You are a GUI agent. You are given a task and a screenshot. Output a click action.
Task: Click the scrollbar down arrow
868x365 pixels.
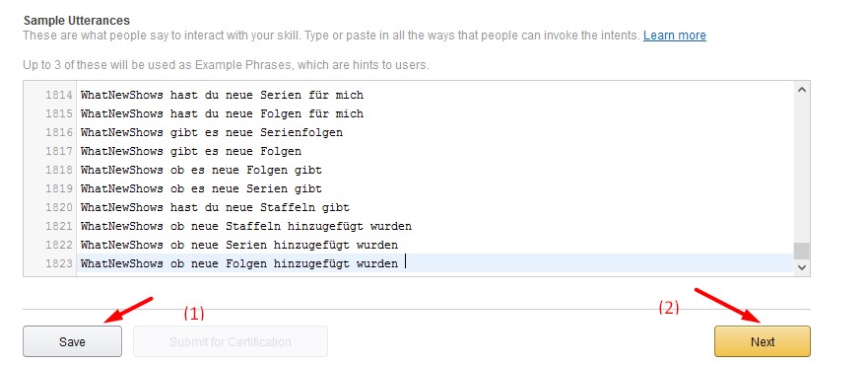(802, 267)
